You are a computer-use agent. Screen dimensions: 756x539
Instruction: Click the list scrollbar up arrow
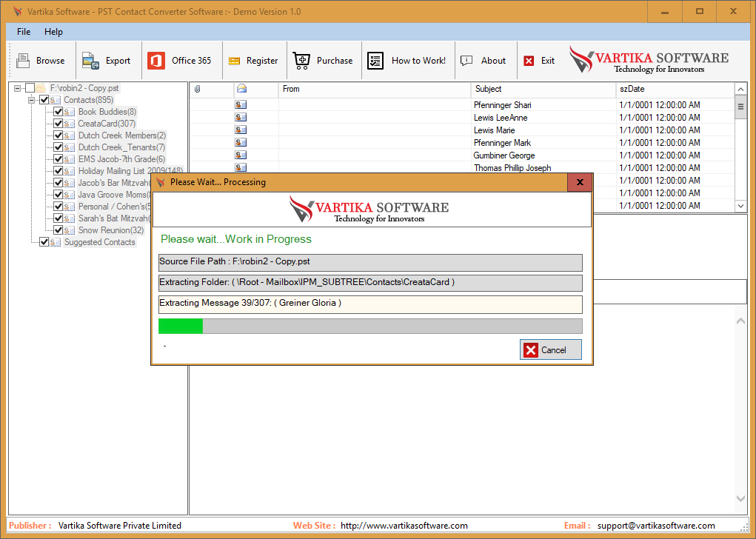pos(740,89)
